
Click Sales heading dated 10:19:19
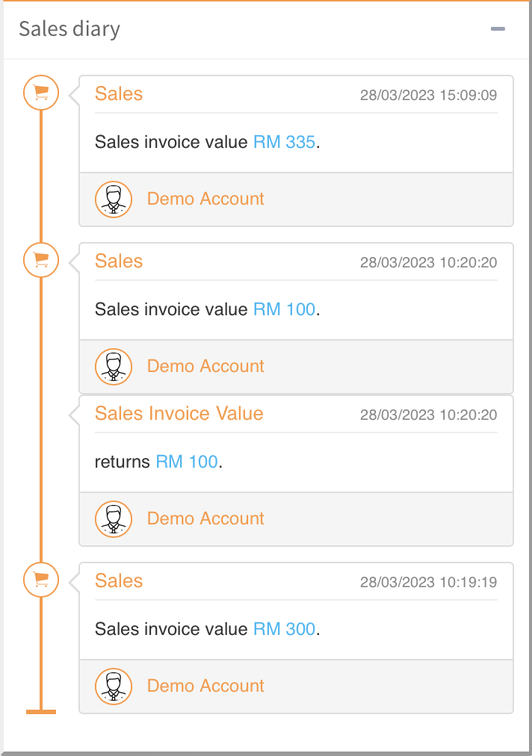click(x=119, y=581)
